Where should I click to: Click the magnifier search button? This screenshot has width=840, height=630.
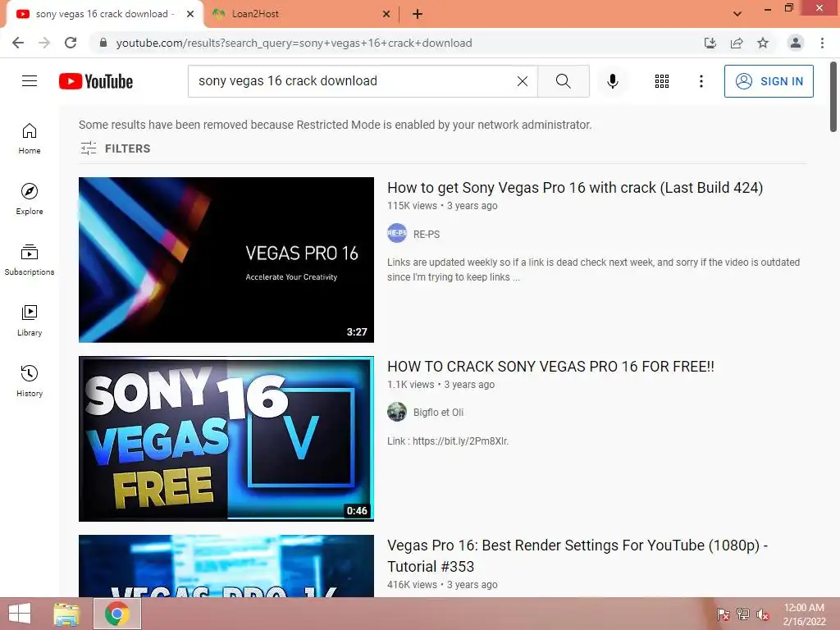[x=563, y=81]
